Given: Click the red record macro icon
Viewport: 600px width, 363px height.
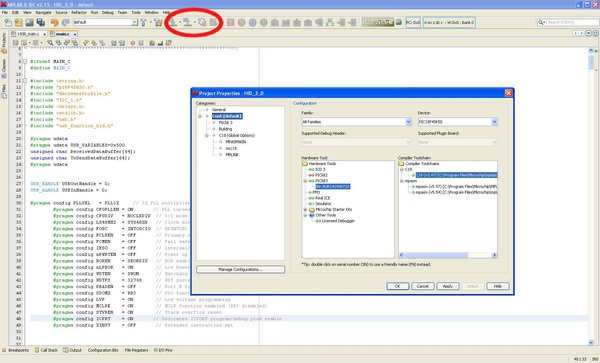Looking at the screenshot, I should (132, 43).
